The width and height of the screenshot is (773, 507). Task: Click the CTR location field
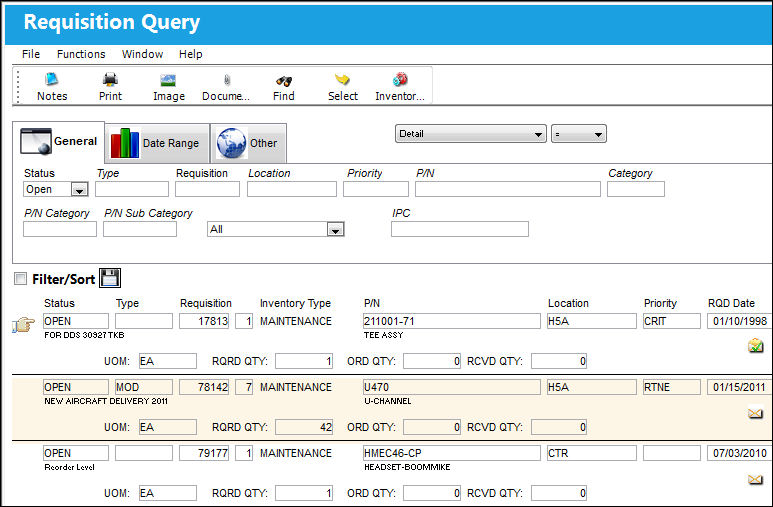(x=592, y=453)
